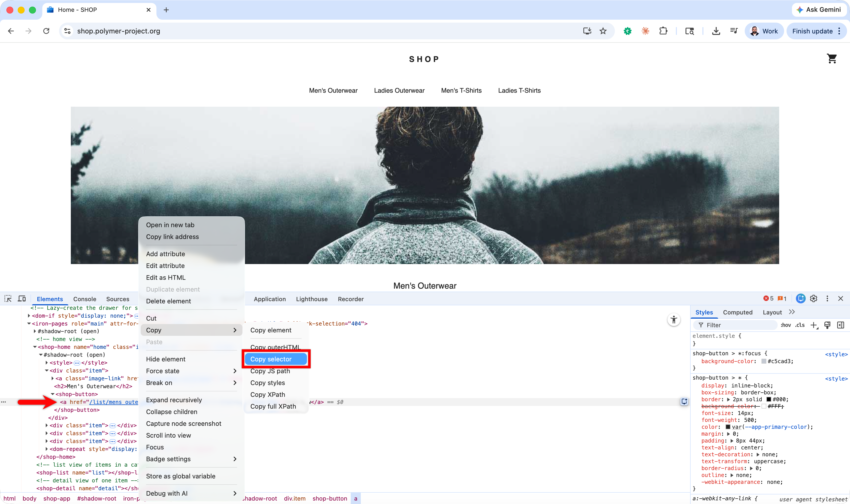The width and height of the screenshot is (850, 504).
Task: Toggle the computed styles sidebar icon
Action: pyautogui.click(x=840, y=325)
